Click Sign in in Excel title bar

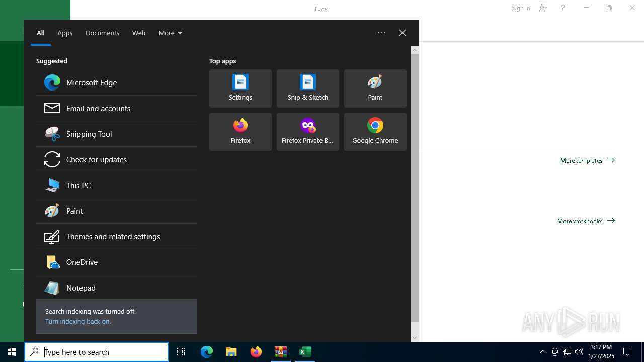(521, 8)
